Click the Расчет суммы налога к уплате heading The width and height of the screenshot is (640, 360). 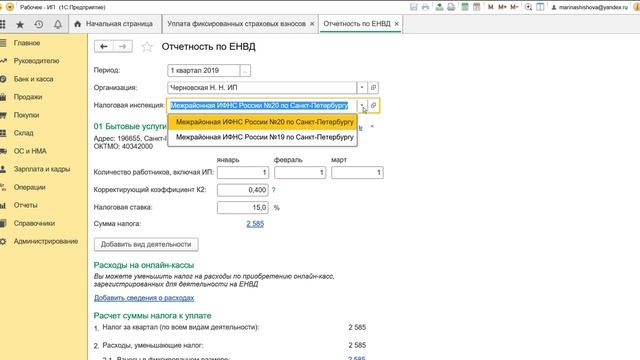tap(152, 316)
